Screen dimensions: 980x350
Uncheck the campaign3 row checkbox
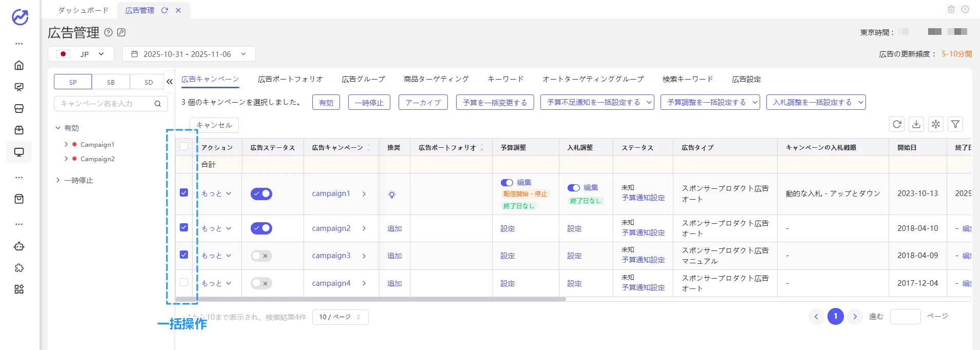tap(184, 255)
